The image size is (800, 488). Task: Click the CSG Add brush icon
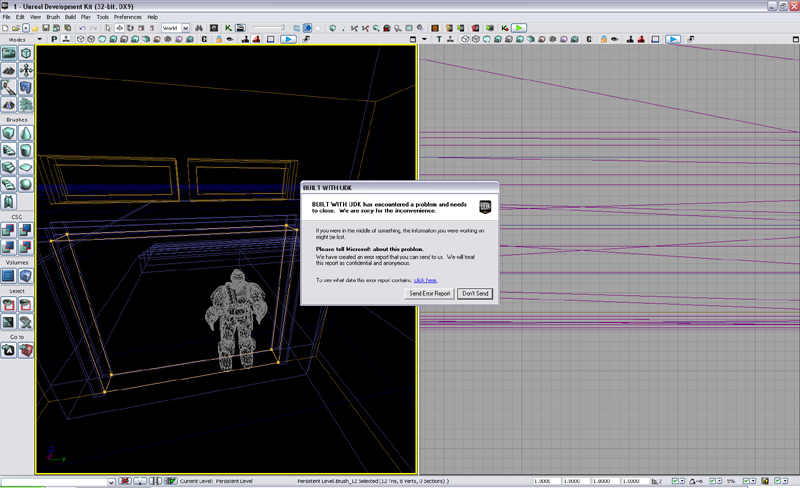[x=9, y=230]
